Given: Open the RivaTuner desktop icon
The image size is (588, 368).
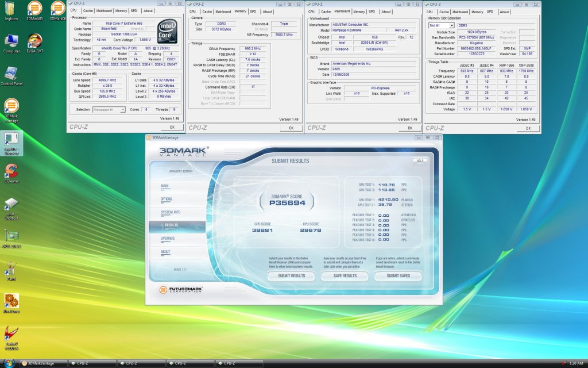Looking at the screenshot, I should (11, 304).
